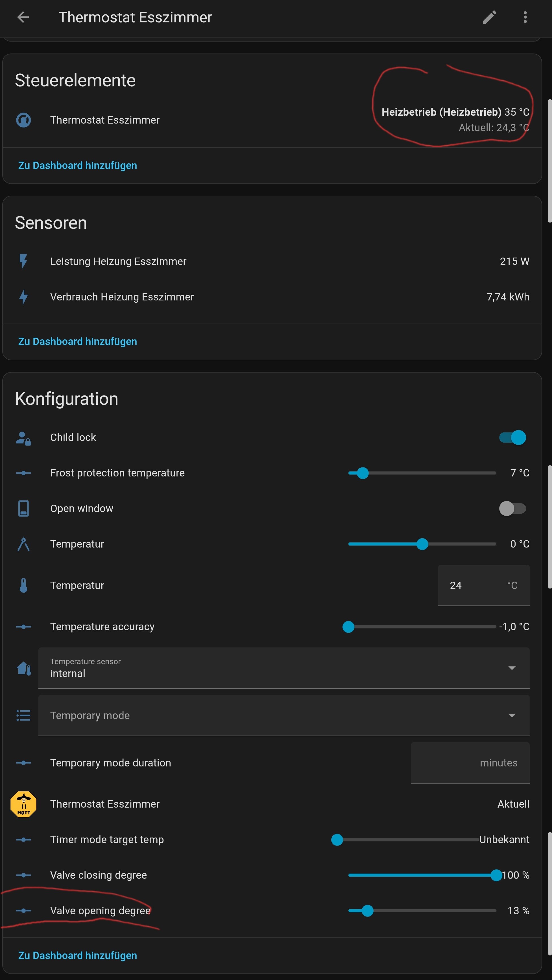Click the MQTT bee logo icon
The width and height of the screenshot is (552, 980).
(x=24, y=804)
